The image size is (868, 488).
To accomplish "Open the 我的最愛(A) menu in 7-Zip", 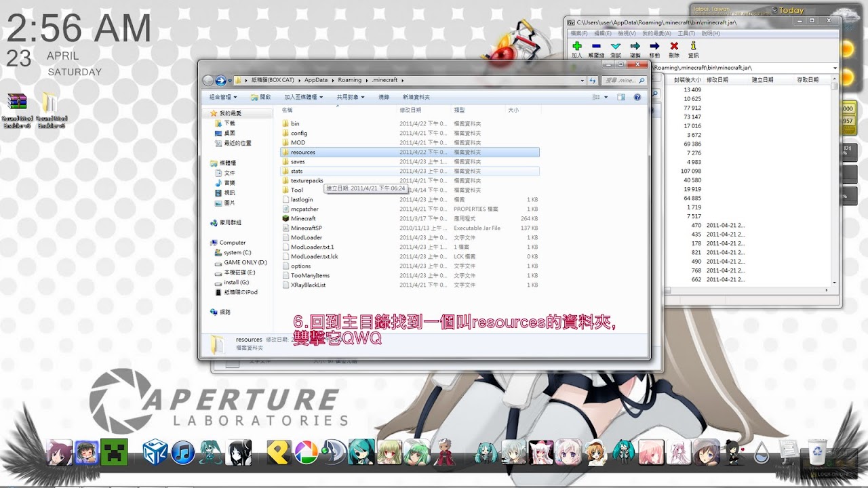I will coord(656,33).
